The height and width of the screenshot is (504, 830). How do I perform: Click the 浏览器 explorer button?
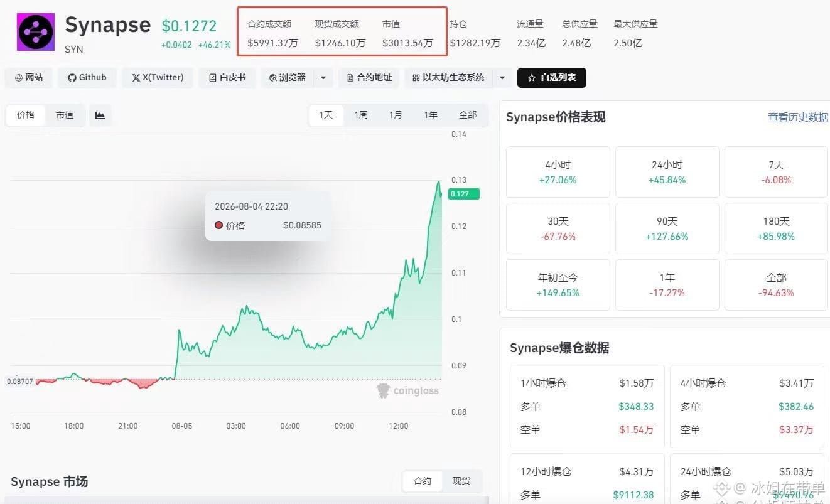tap(288, 78)
